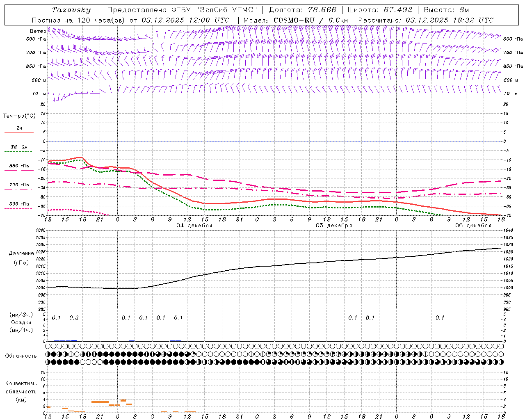
Task: Click the forecast start 03.12.2025 12:00 UTC
Action: 185,20
